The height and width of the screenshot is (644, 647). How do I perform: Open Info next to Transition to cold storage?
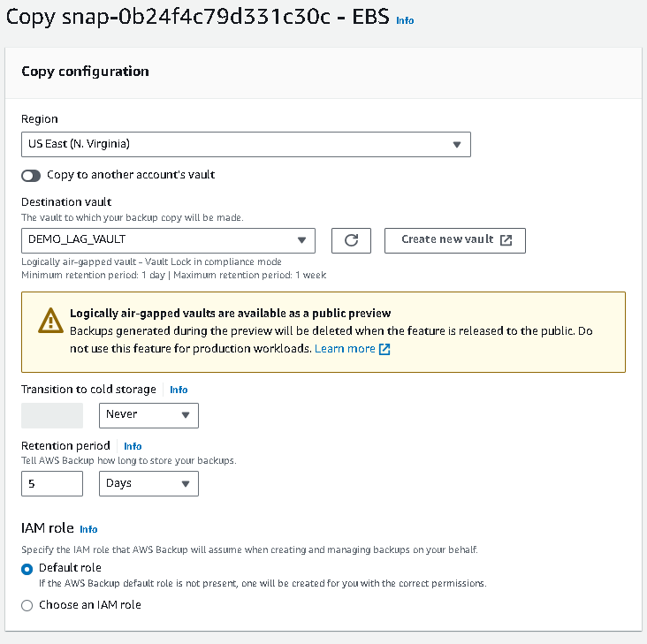coord(179,390)
